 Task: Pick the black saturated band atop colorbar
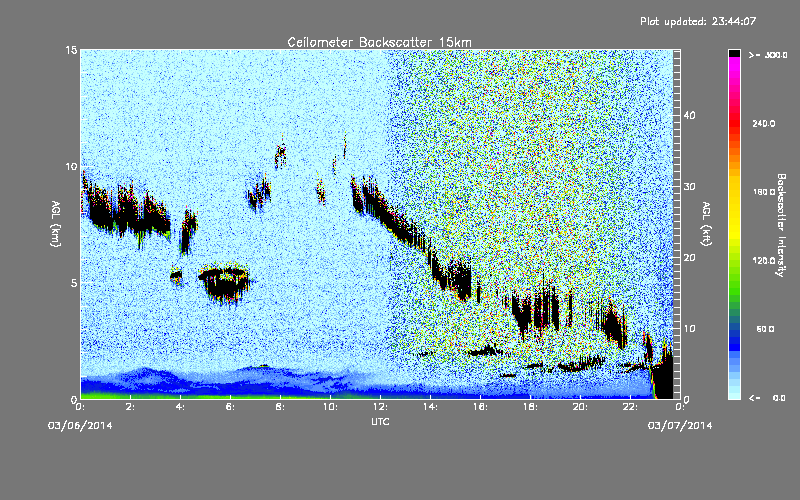click(x=734, y=53)
